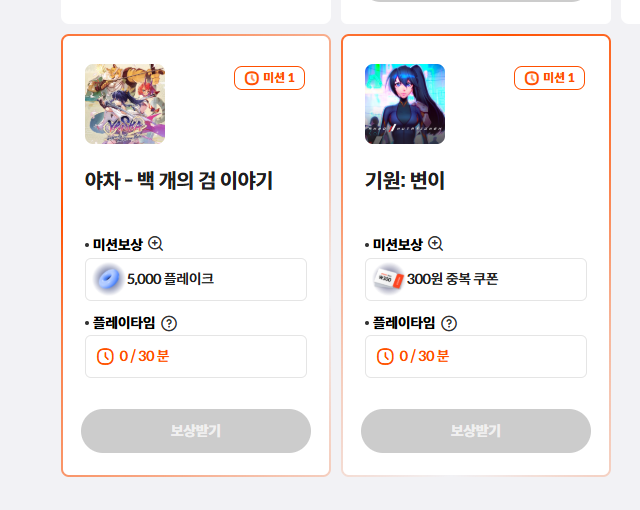Open playtime help on Yasha card
640x510 pixels.
coord(169,324)
